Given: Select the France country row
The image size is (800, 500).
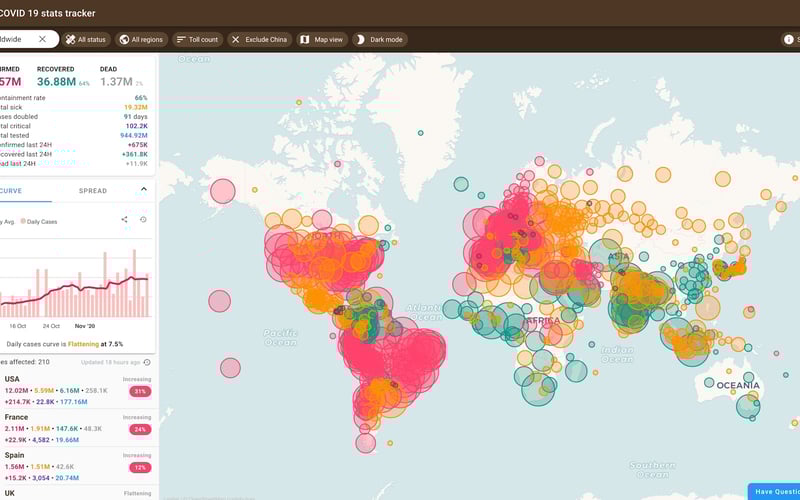Looking at the screenshot, I should [78, 428].
